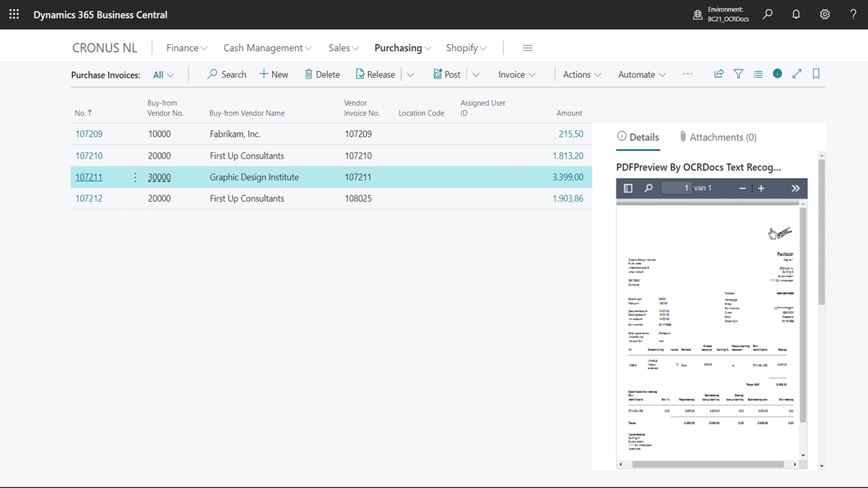Viewport: 868px width, 488px height.
Task: Switch to the Attachments (0) tab
Action: 717,137
